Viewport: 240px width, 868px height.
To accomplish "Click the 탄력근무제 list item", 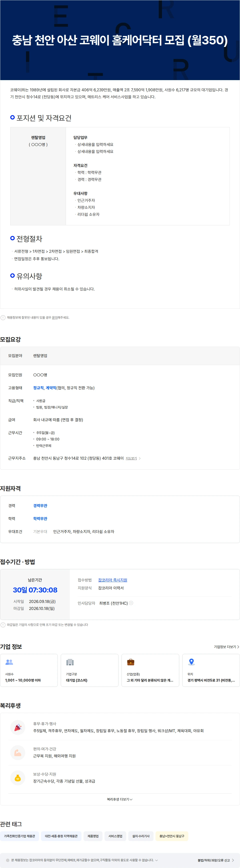I will coord(44,446).
